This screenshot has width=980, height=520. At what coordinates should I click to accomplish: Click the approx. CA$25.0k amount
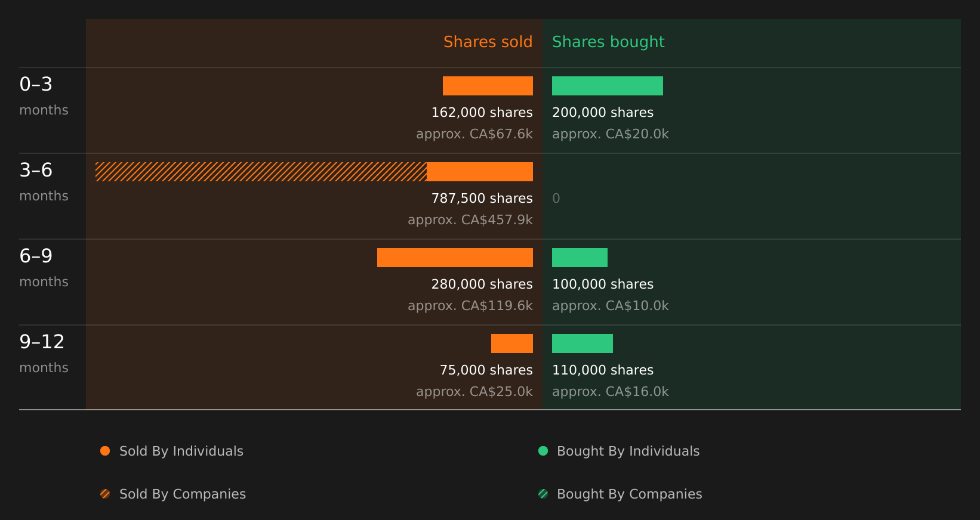tap(474, 392)
